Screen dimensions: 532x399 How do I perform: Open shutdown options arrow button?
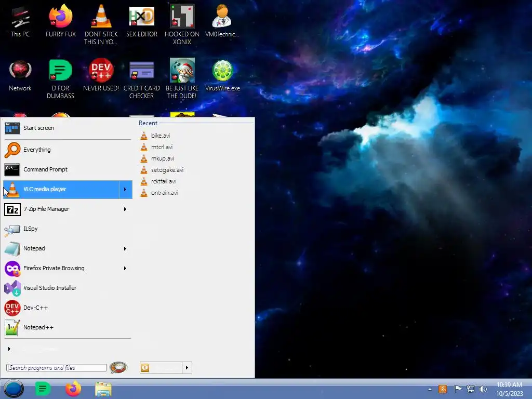(x=187, y=368)
